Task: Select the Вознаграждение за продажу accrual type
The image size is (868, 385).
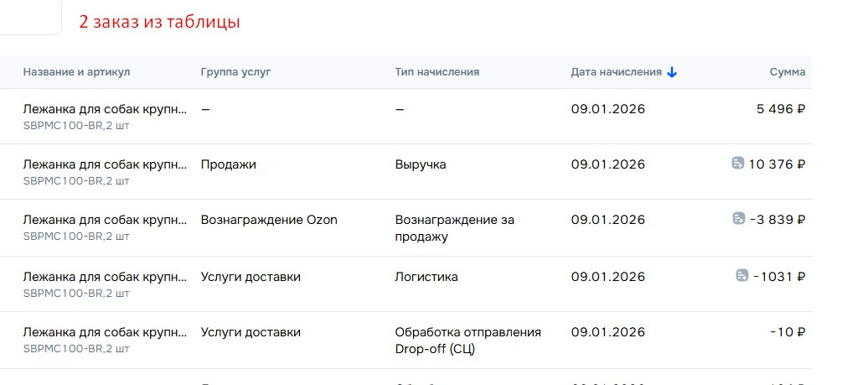Action: (x=454, y=228)
